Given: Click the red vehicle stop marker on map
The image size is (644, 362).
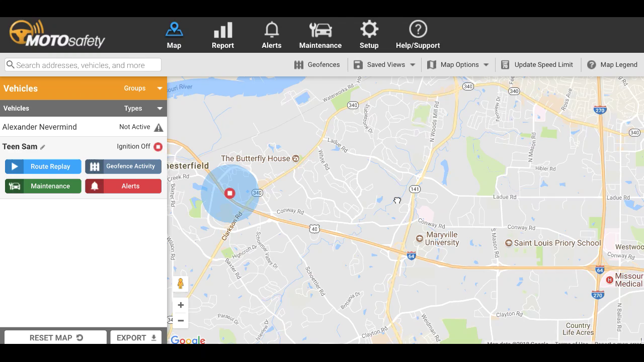Looking at the screenshot, I should click(x=230, y=193).
